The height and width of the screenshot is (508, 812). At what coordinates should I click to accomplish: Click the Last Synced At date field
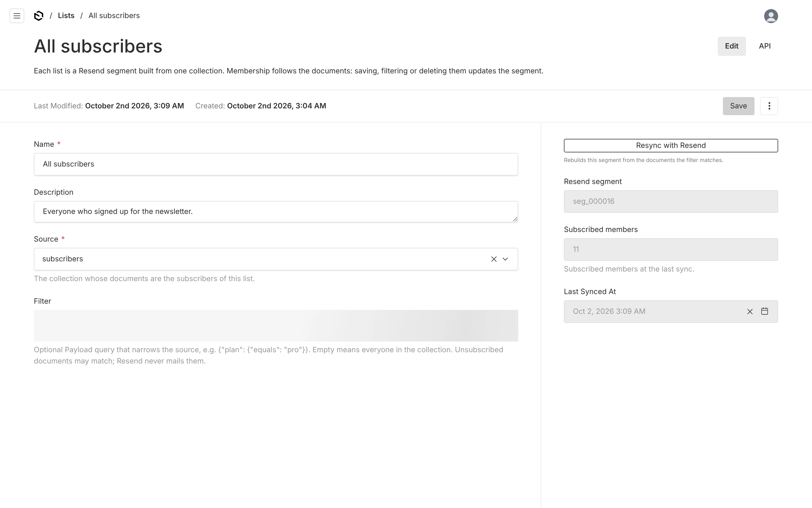[670, 312]
